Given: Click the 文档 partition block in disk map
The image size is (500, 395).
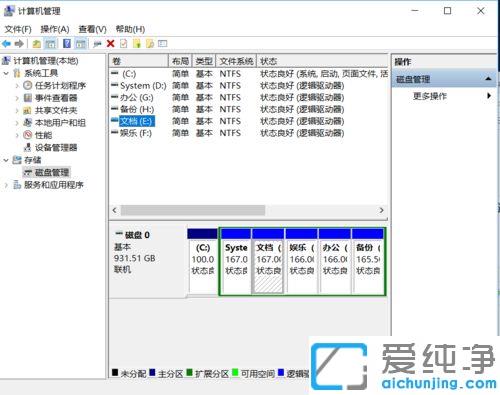Looking at the screenshot, I should point(268,262).
